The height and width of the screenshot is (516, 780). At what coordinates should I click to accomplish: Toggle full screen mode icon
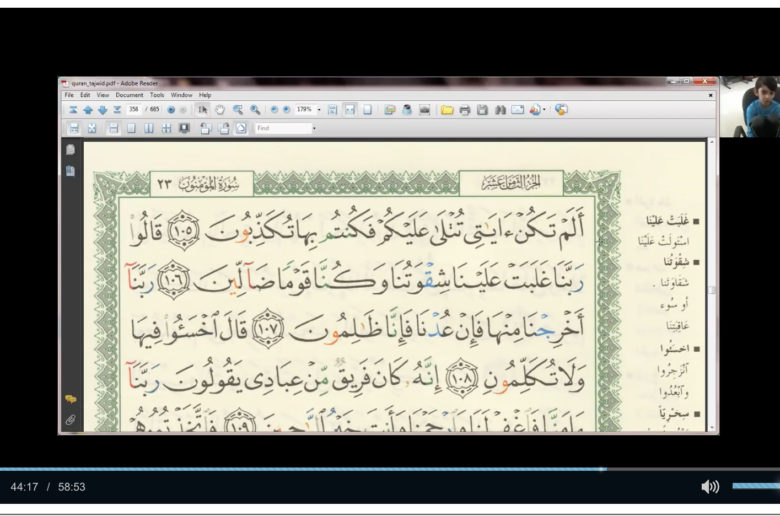pyautogui.click(x=92, y=128)
